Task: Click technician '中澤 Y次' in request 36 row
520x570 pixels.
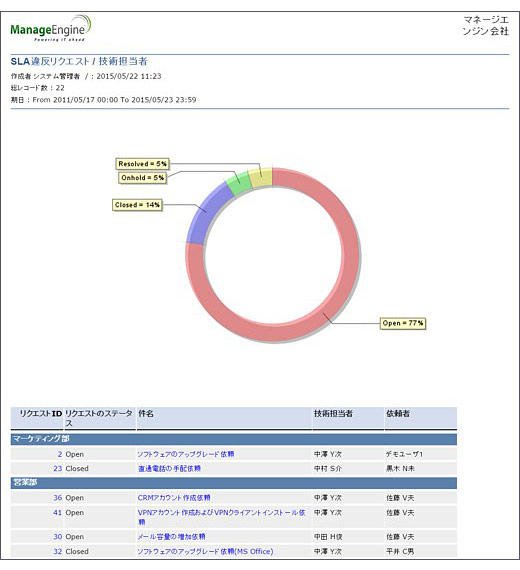Action: (x=328, y=498)
